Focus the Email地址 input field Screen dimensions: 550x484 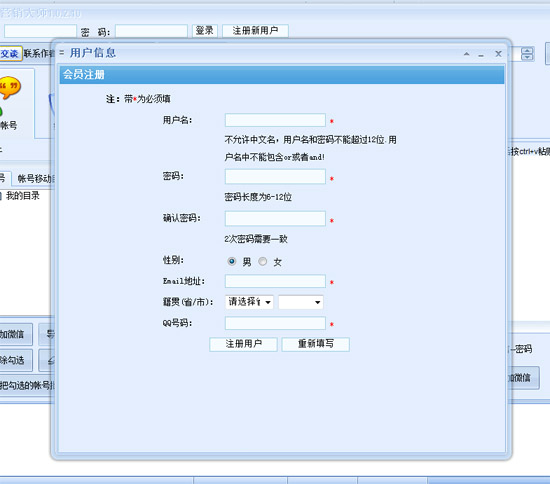[x=275, y=281]
